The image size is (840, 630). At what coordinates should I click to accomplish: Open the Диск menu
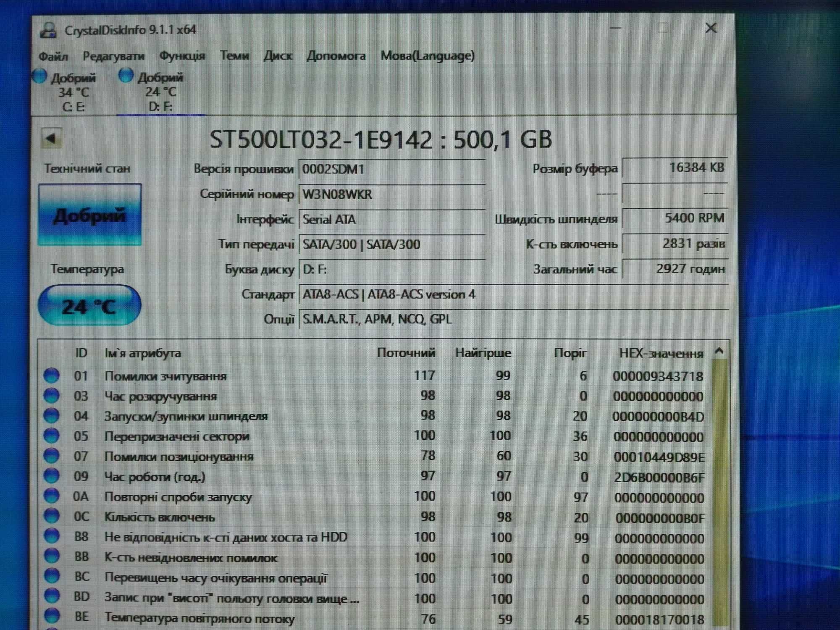[x=278, y=56]
